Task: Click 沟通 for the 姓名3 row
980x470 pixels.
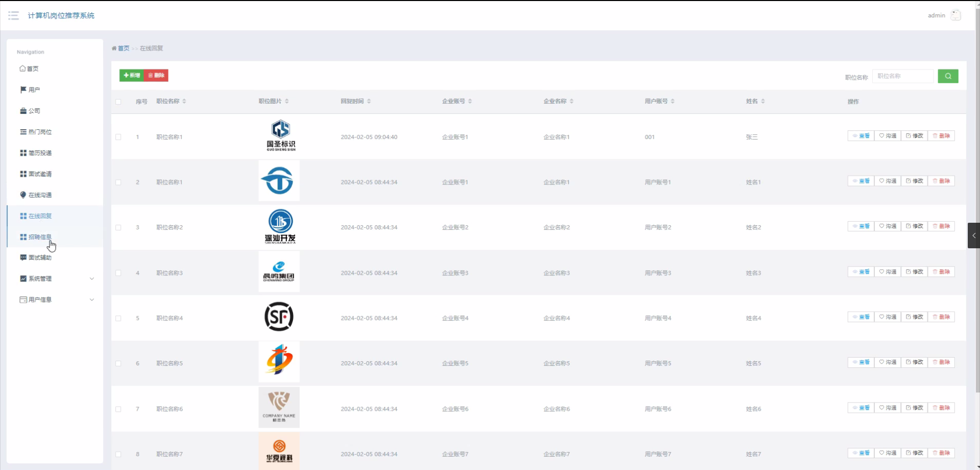Action: click(888, 272)
